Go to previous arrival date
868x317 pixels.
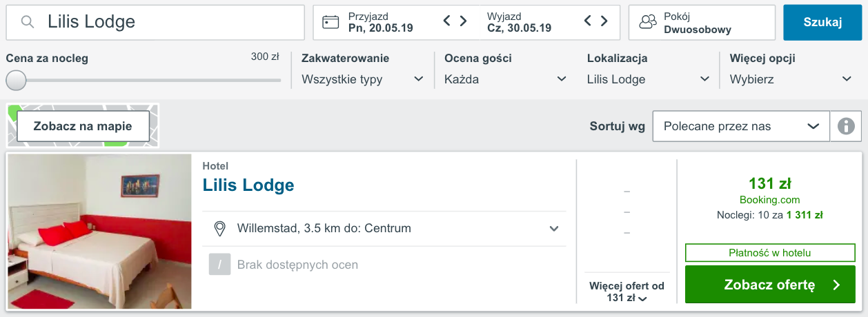click(447, 21)
